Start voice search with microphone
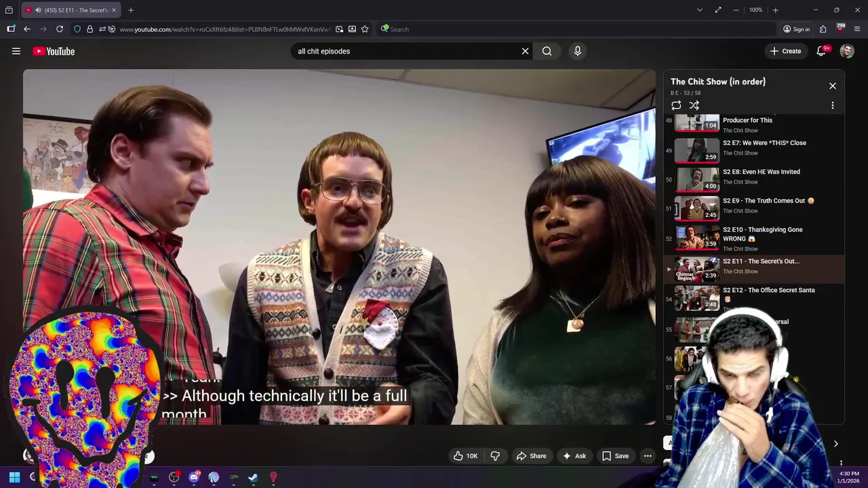Image resolution: width=868 pixels, height=488 pixels. point(578,51)
